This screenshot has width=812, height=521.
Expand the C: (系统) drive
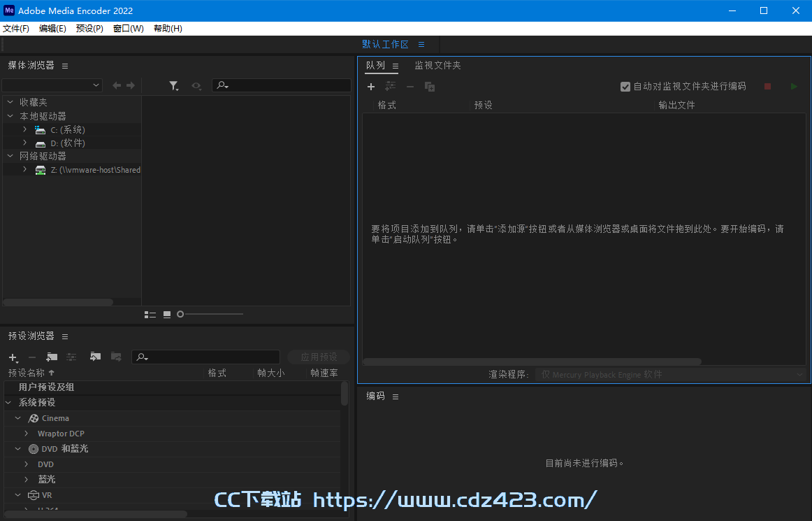(x=24, y=129)
